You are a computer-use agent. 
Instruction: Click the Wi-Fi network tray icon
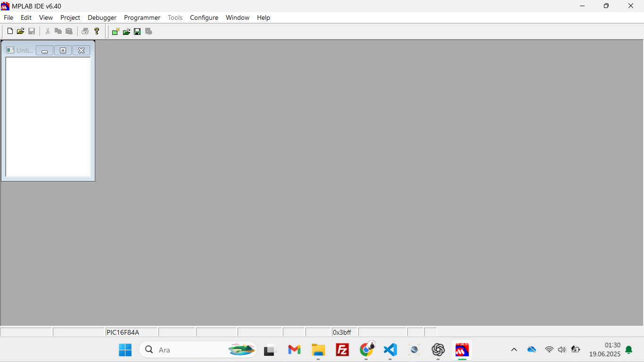[x=549, y=350]
